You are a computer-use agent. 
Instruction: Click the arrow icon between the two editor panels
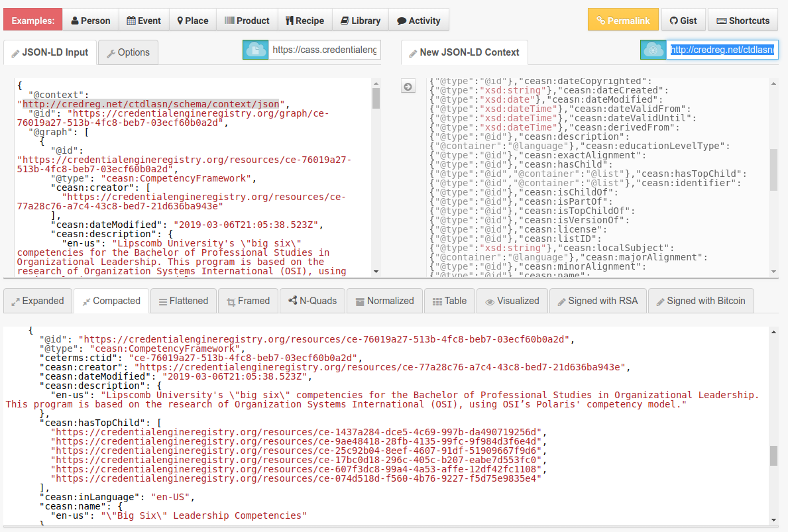(x=408, y=86)
